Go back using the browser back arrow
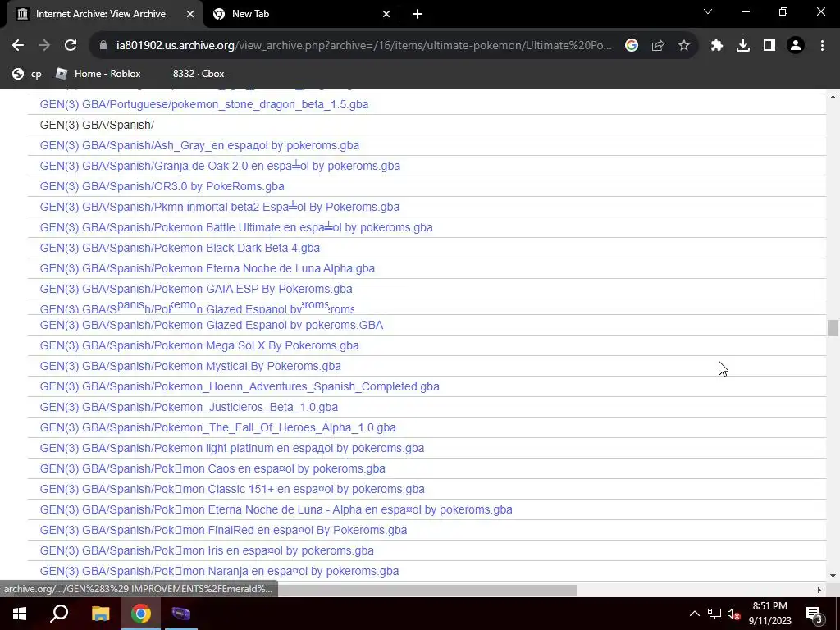Screen dimensions: 840x630 coord(18,46)
